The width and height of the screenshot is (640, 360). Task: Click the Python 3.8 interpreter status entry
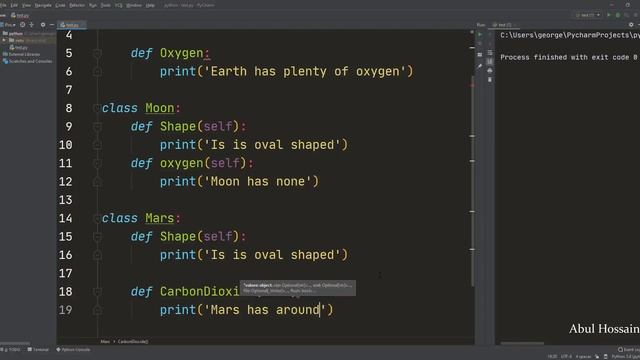(x=625, y=357)
